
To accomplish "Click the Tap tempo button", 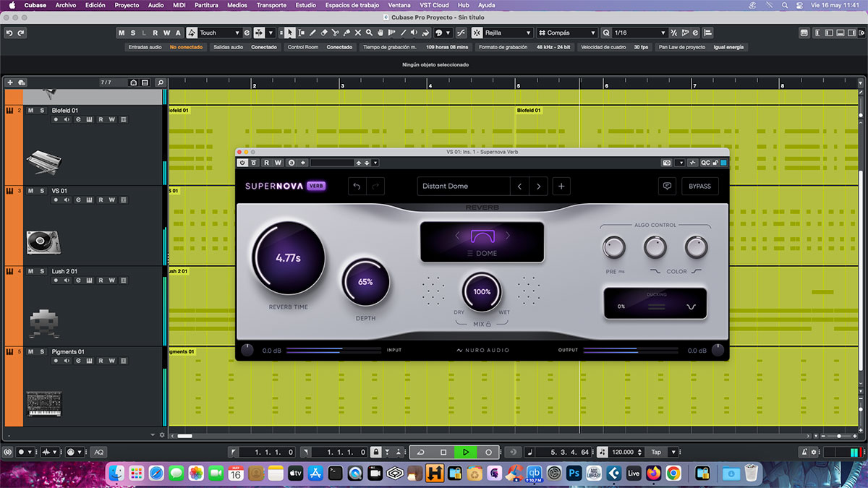I will point(656,452).
